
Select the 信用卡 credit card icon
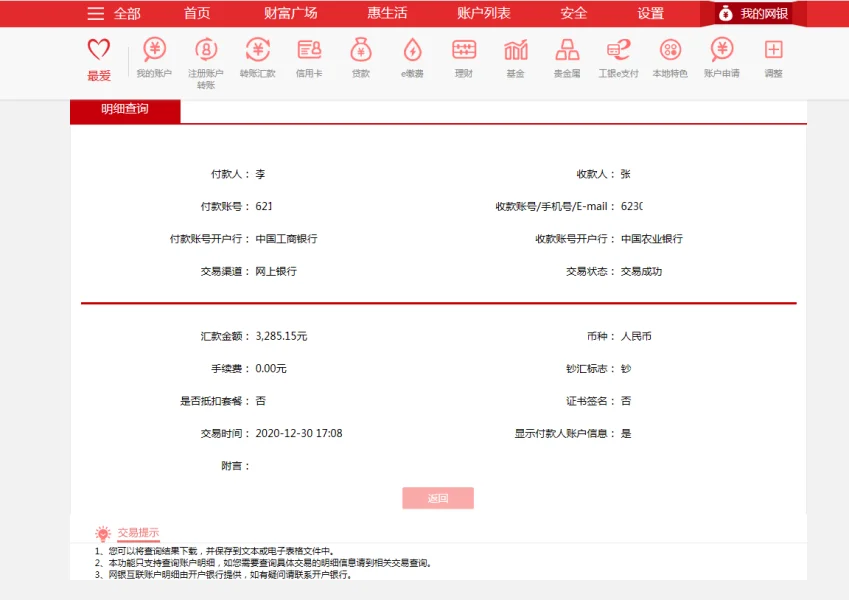click(309, 50)
